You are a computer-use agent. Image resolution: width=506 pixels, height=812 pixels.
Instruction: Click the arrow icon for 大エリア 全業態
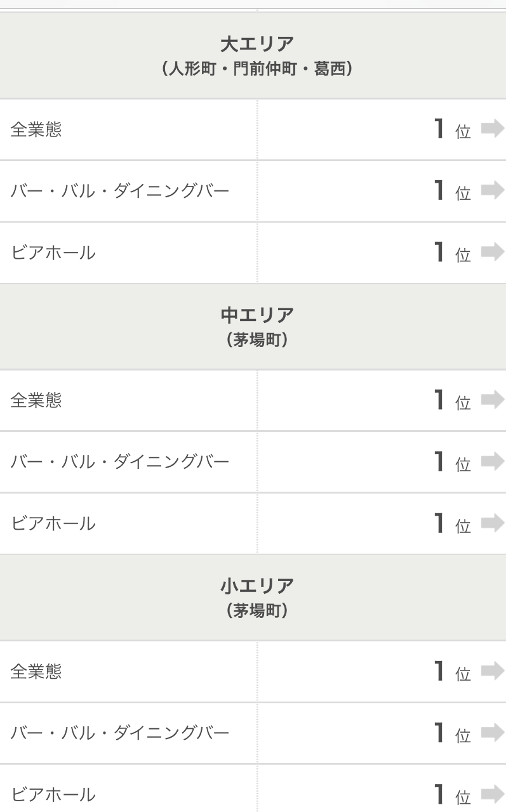tap(492, 129)
